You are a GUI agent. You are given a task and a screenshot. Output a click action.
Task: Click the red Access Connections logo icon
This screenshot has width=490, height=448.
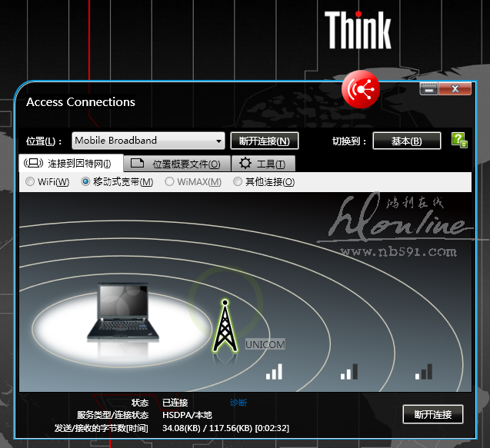pos(361,89)
